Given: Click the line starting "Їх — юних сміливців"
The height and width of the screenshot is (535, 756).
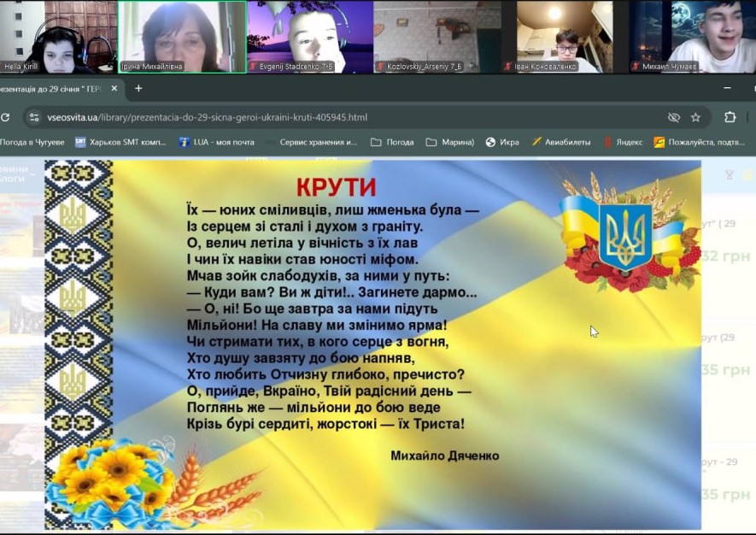Looking at the screenshot, I should coord(332,210).
